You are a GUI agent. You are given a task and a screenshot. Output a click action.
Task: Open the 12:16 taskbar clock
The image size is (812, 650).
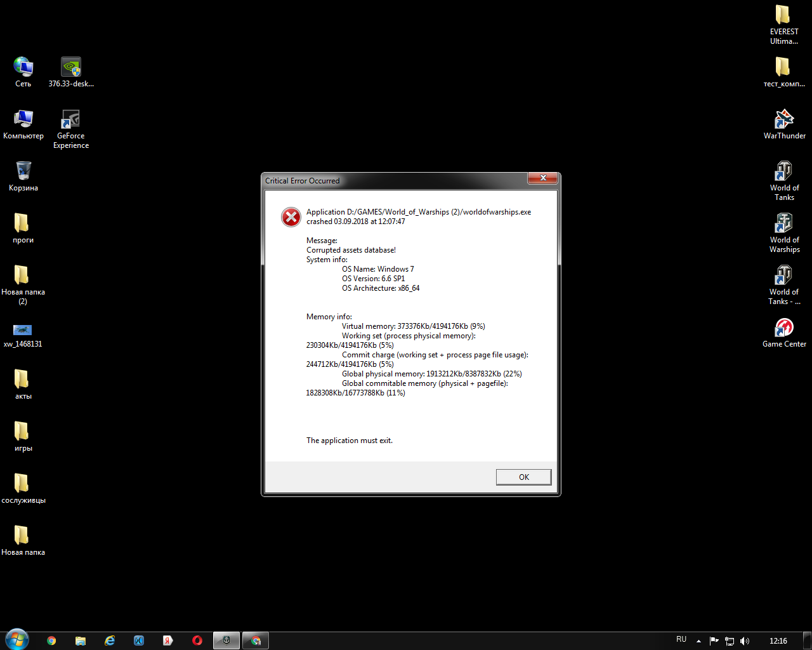pyautogui.click(x=778, y=641)
